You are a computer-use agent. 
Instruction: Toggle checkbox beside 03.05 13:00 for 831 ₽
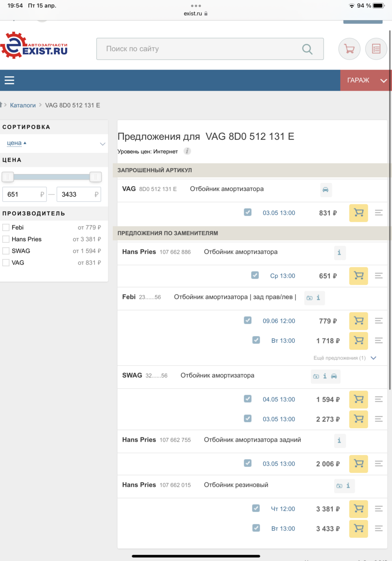coord(248,212)
